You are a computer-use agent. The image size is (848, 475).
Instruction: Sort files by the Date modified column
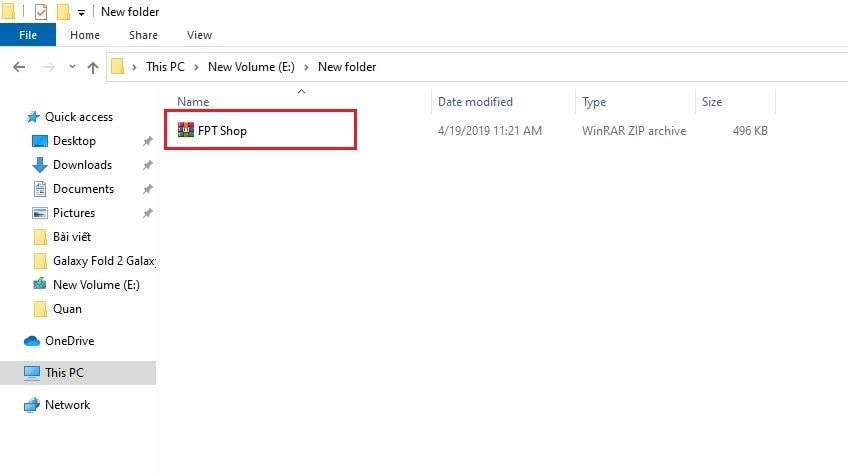point(475,102)
